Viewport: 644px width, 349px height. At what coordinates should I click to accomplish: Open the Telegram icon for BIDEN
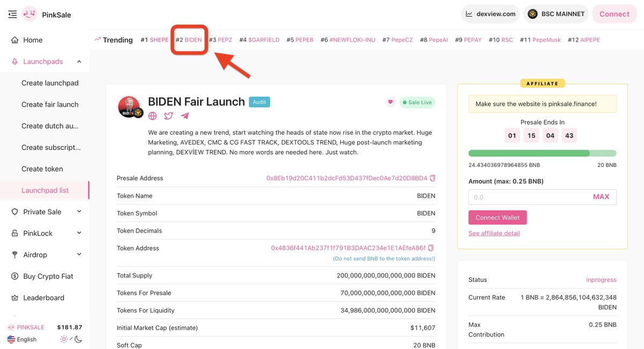click(185, 116)
